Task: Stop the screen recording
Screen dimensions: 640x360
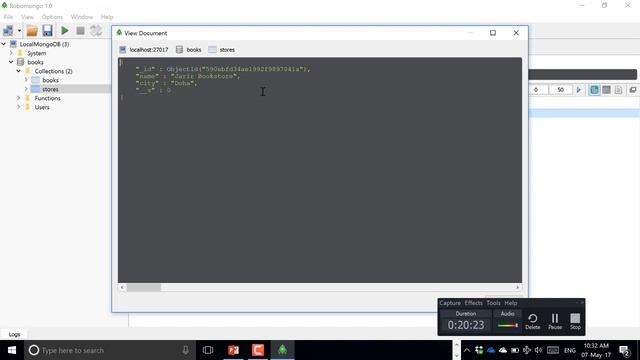Action: coord(575,321)
